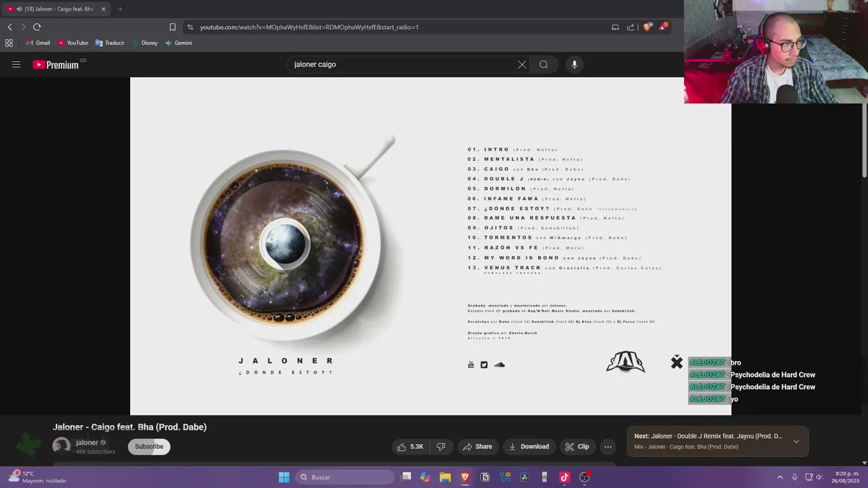Dislike the video with the thumbs-down
The width and height of the screenshot is (868, 488).
[441, 447]
